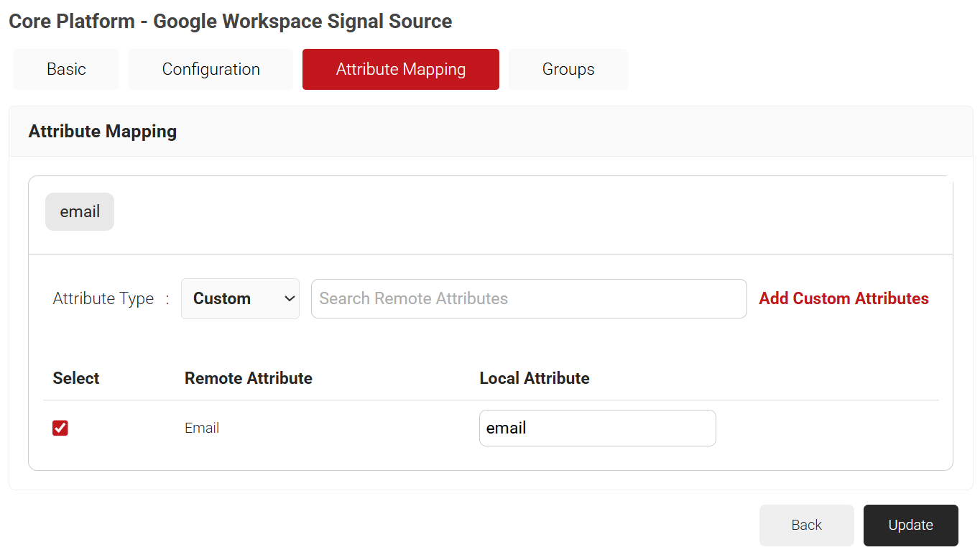
Task: Click the email attribute chip
Action: click(80, 212)
